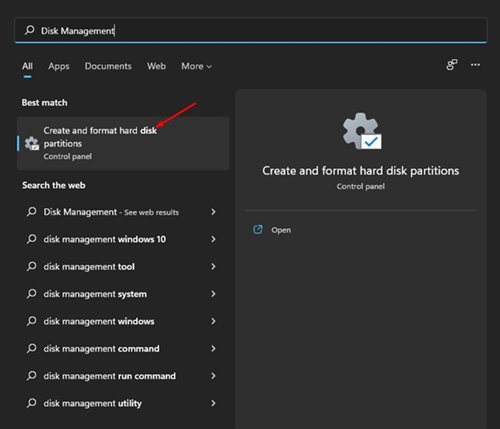500x429 pixels.
Task: Click the large gear icon in preview pane
Action: click(362, 131)
